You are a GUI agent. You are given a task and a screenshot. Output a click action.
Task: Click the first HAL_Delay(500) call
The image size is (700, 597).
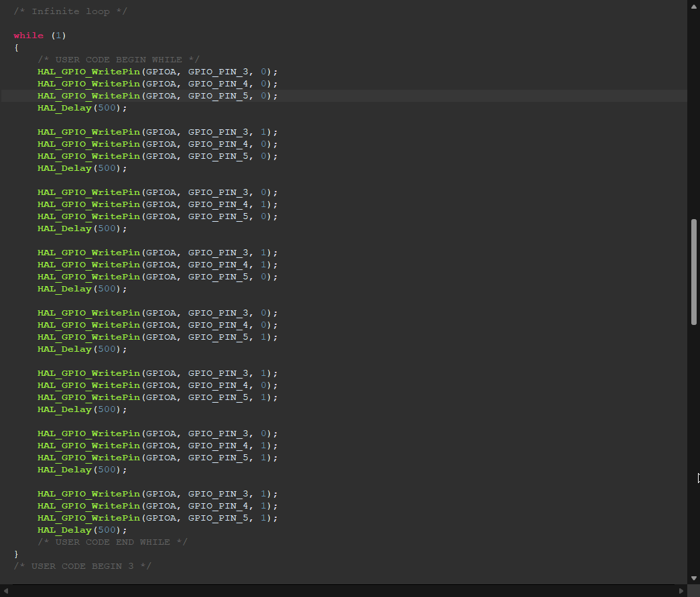pos(82,108)
